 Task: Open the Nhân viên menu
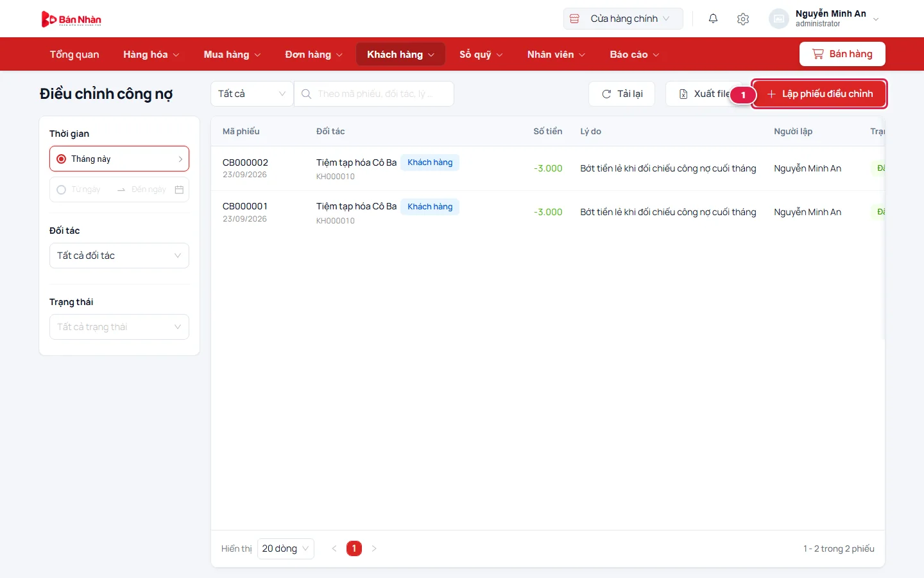pos(556,55)
